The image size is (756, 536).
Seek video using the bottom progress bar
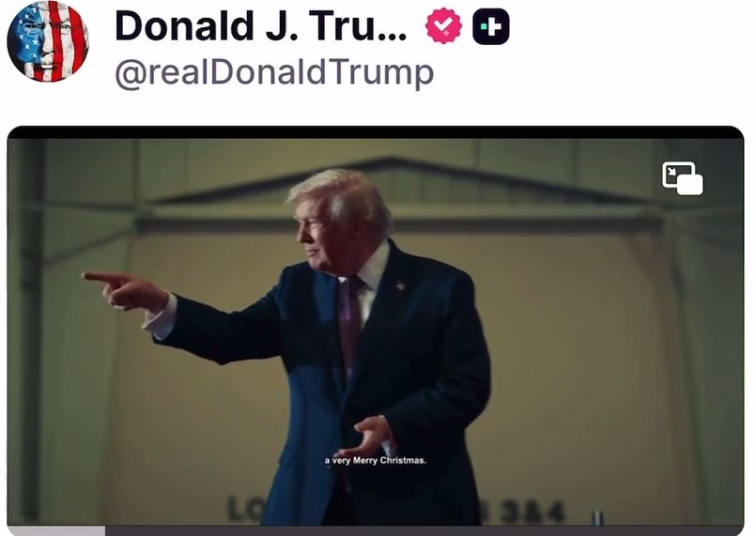tap(376, 530)
